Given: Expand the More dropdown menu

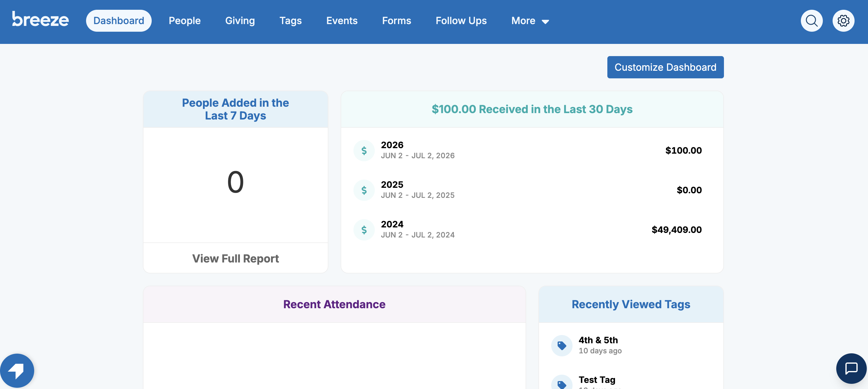Looking at the screenshot, I should (x=530, y=21).
